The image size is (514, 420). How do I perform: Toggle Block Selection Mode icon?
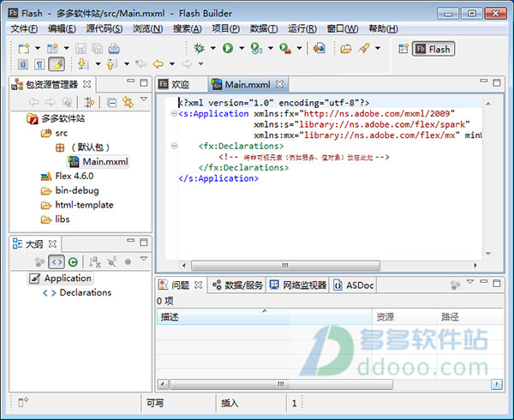click(x=22, y=64)
